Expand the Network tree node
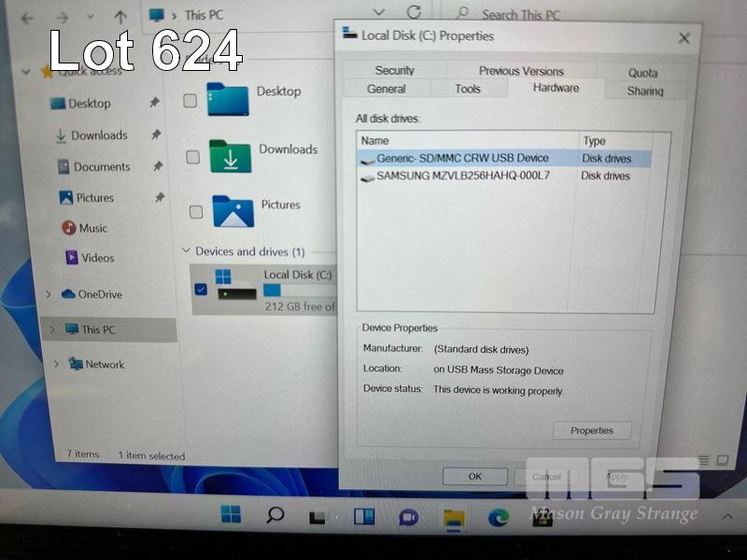Screen dimensions: 747x560 (56, 364)
